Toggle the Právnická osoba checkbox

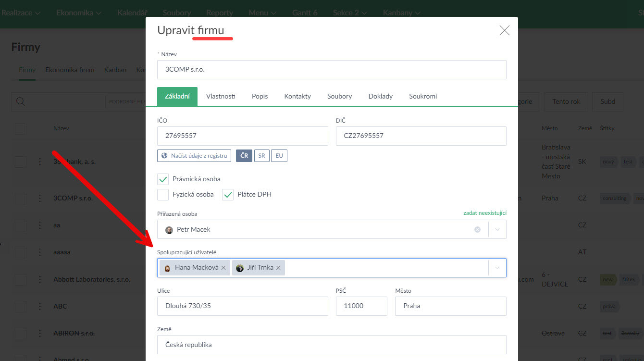click(x=163, y=179)
